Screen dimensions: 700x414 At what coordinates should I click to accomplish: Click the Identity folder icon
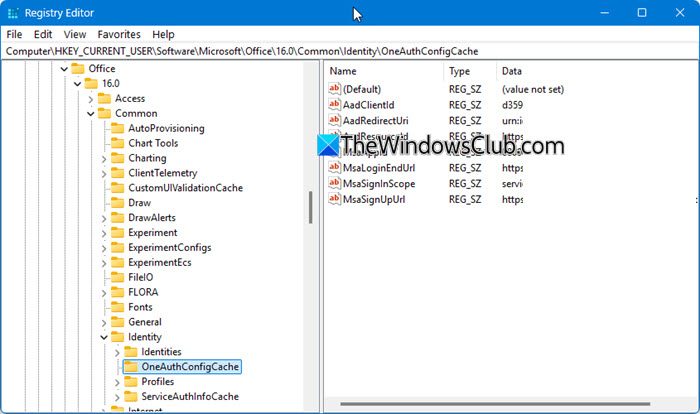pos(117,337)
